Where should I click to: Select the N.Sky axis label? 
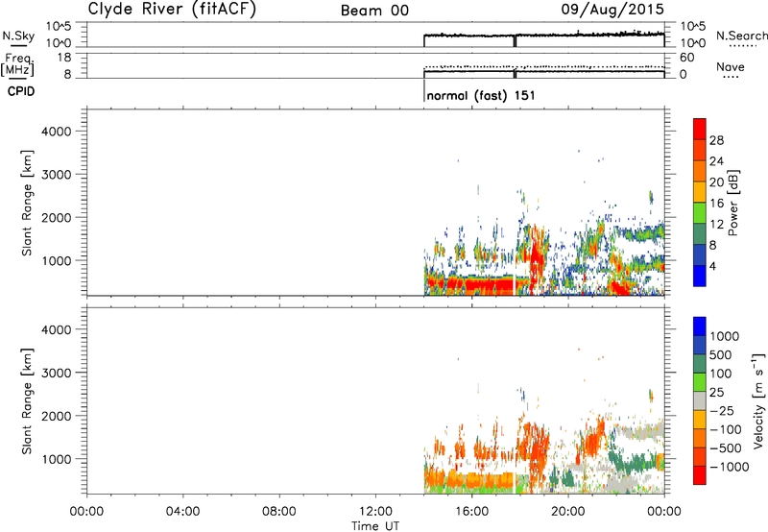click(18, 36)
